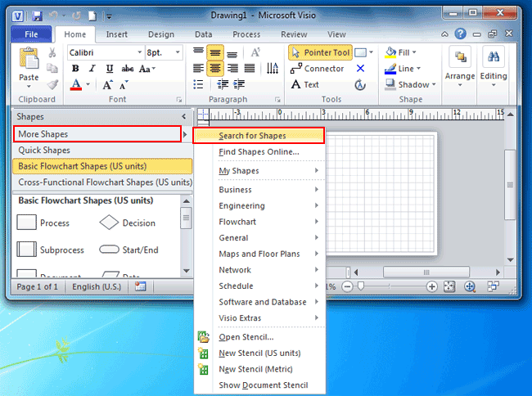This screenshot has width=532, height=396.
Task: Click the Decrease Indent icon
Action: pyautogui.click(x=223, y=84)
